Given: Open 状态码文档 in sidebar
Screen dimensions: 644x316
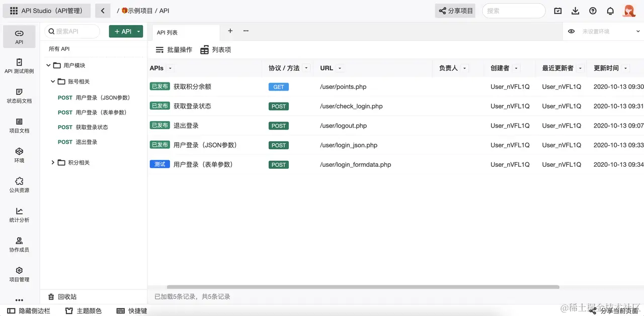Looking at the screenshot, I should pos(19,95).
